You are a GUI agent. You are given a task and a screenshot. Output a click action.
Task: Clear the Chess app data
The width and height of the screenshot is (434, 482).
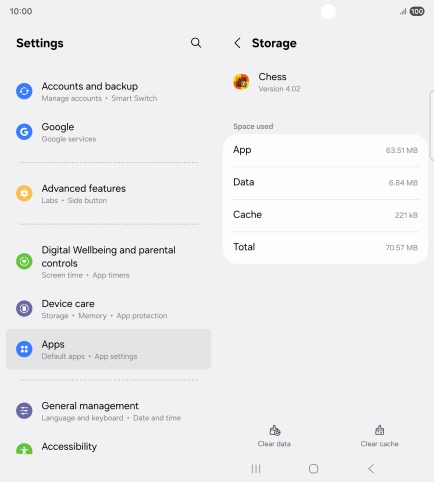274,436
